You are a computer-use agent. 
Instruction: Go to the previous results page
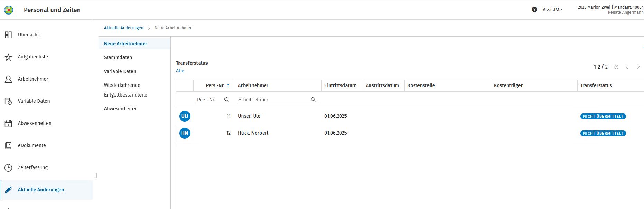627,67
